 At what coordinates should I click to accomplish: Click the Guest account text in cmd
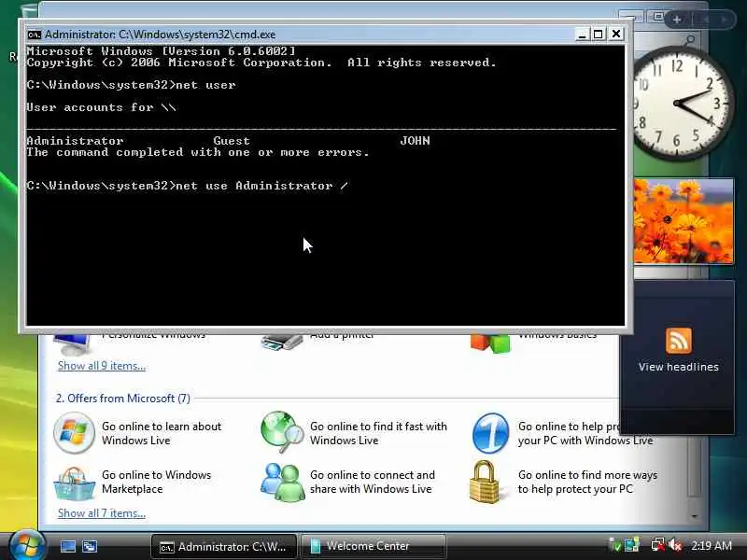click(x=232, y=141)
